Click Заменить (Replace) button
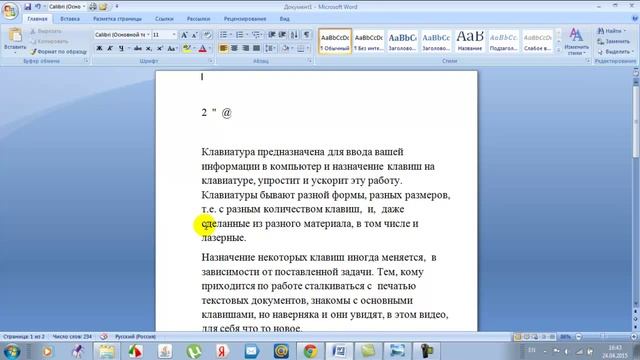 point(613,42)
